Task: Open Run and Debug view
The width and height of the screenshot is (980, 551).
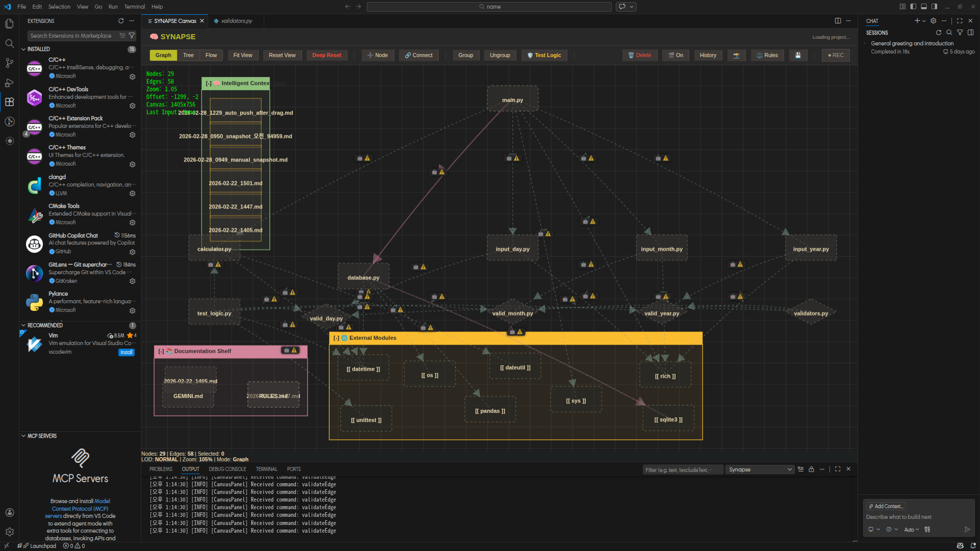Action: click(9, 83)
